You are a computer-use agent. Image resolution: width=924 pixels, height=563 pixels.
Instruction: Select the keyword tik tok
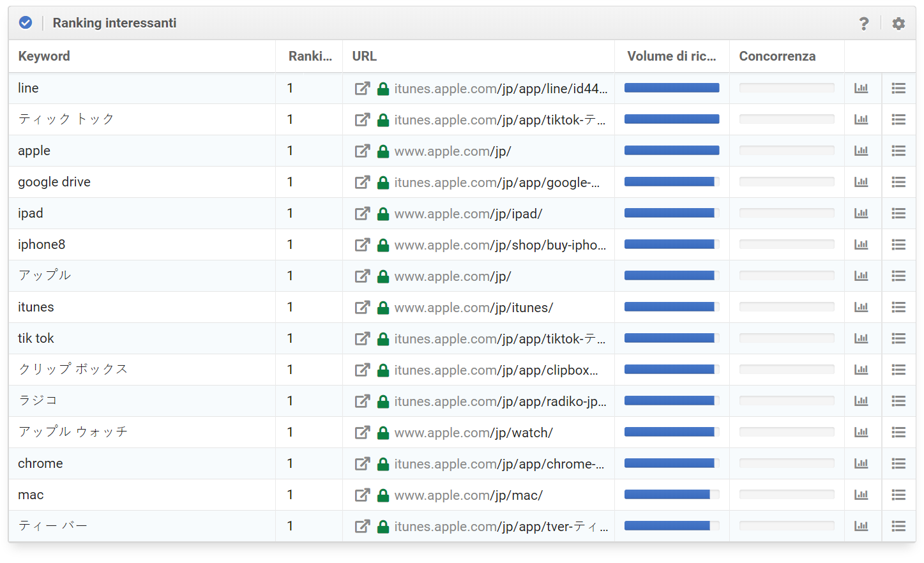(36, 338)
